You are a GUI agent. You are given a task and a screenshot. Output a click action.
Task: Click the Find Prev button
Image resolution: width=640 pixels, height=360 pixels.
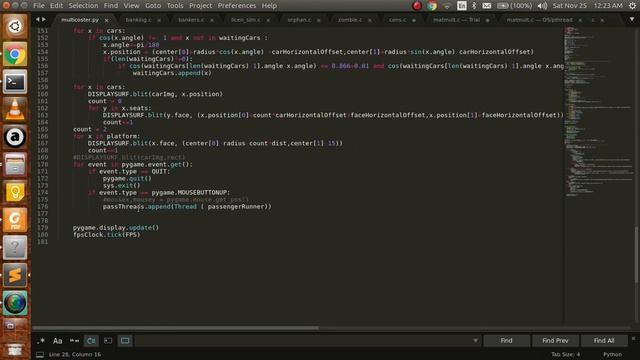[x=555, y=340]
